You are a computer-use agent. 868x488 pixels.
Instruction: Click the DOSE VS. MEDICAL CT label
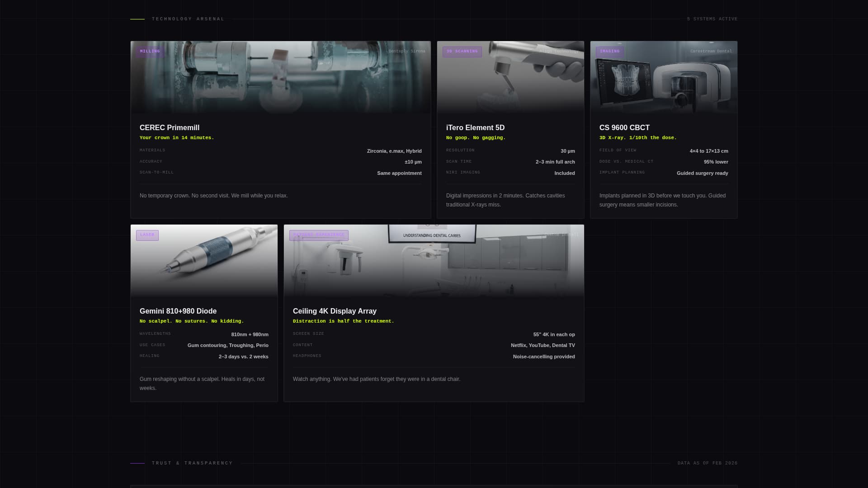[626, 162]
